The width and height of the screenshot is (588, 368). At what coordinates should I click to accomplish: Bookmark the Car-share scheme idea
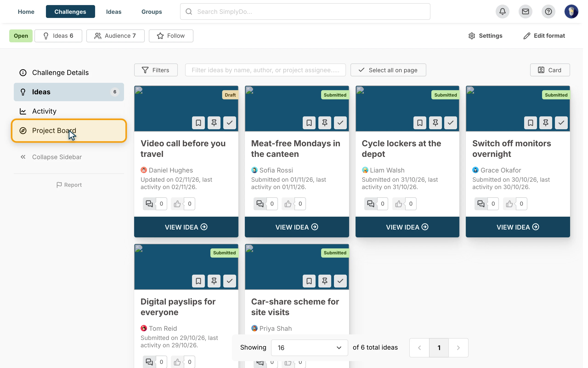point(309,281)
